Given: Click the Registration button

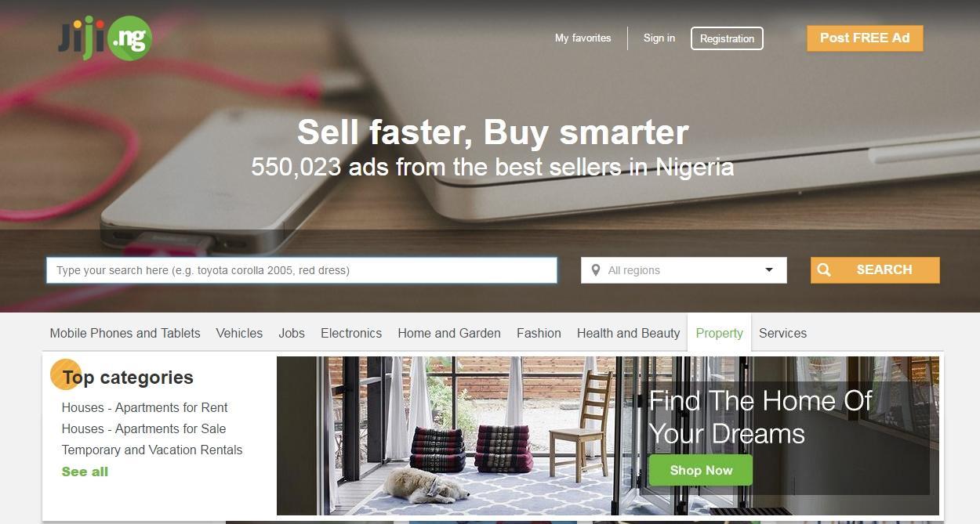Looking at the screenshot, I should pos(727,38).
